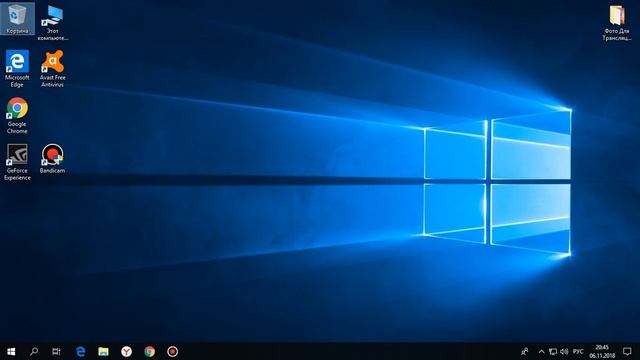Launch Yandex Browser from the taskbar
This screenshot has width=640, height=360.
click(127, 351)
